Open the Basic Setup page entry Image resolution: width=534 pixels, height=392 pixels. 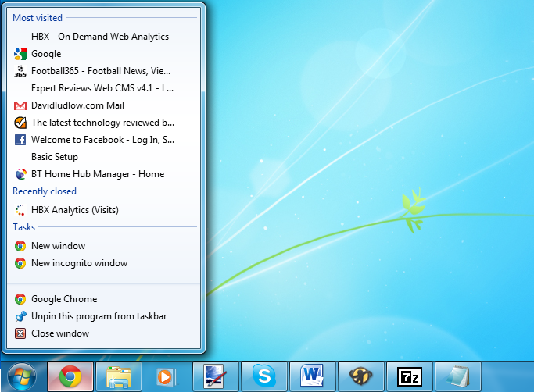pos(103,157)
